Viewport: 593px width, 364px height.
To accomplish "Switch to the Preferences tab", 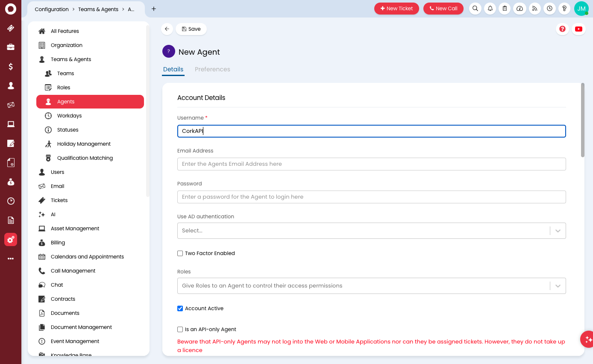I will [212, 69].
